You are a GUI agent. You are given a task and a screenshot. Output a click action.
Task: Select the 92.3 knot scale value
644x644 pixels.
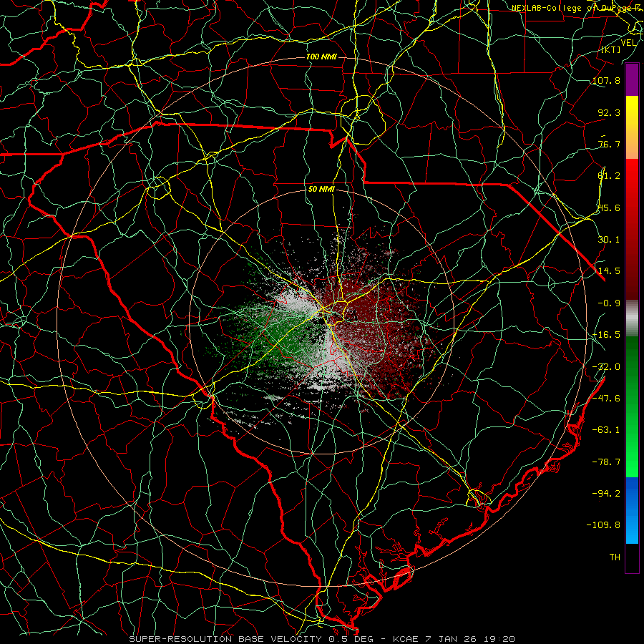click(609, 112)
